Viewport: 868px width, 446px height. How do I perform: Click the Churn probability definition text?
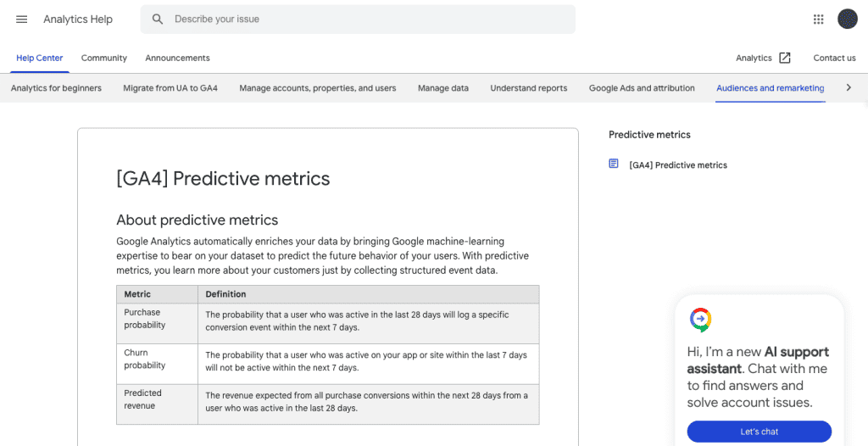point(366,361)
